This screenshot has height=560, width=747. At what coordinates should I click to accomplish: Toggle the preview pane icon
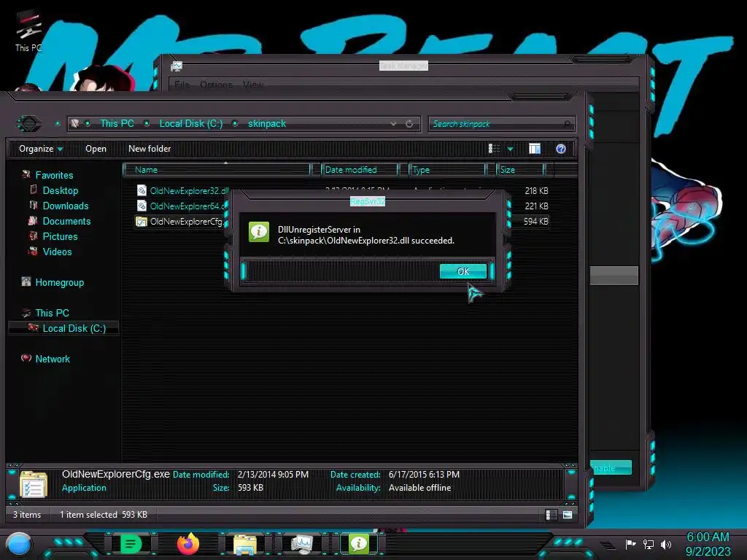[535, 149]
